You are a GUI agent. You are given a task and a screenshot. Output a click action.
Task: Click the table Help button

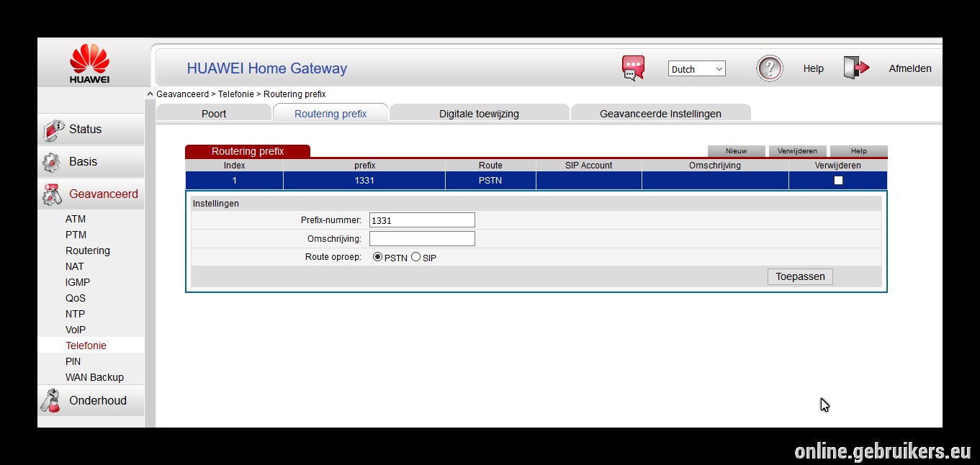coord(858,151)
